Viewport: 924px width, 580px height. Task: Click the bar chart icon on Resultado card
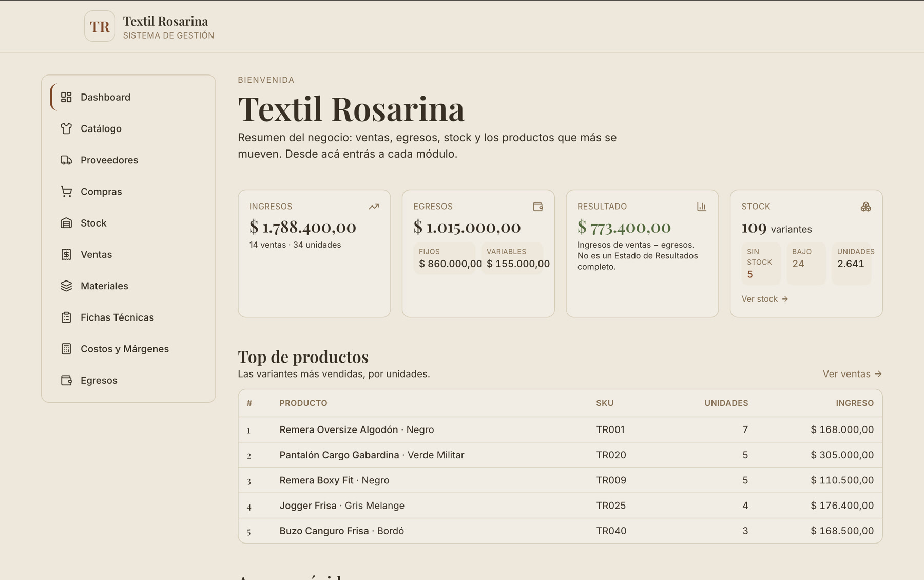[702, 207]
